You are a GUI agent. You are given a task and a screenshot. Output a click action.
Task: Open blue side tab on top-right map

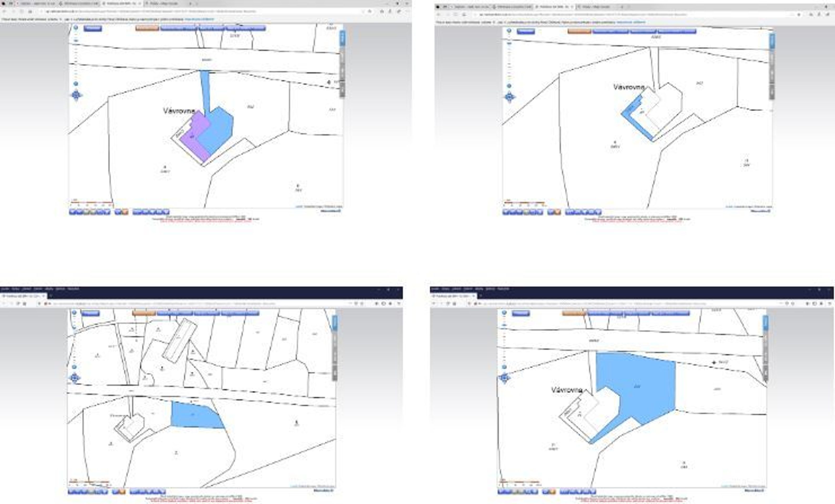(x=772, y=41)
